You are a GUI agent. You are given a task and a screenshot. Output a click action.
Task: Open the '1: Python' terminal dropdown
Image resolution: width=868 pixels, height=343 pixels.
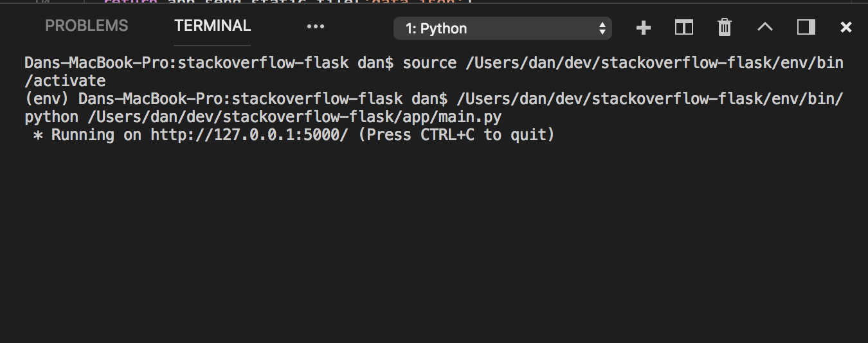[x=502, y=28]
